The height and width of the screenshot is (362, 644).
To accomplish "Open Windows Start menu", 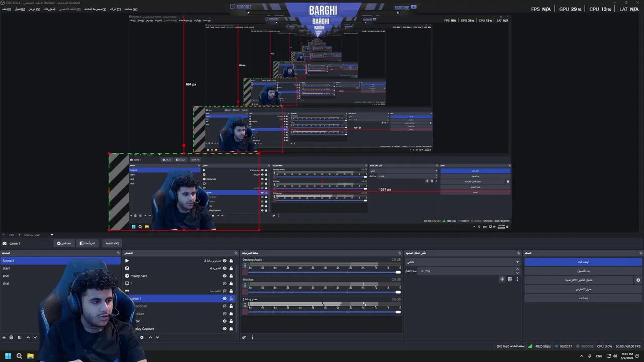I will 8,356.
